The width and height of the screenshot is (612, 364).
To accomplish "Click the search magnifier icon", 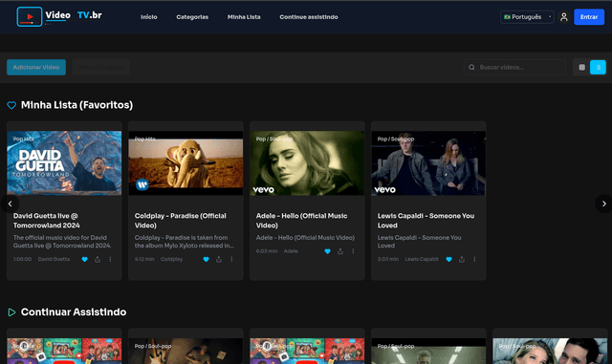I will tap(471, 67).
